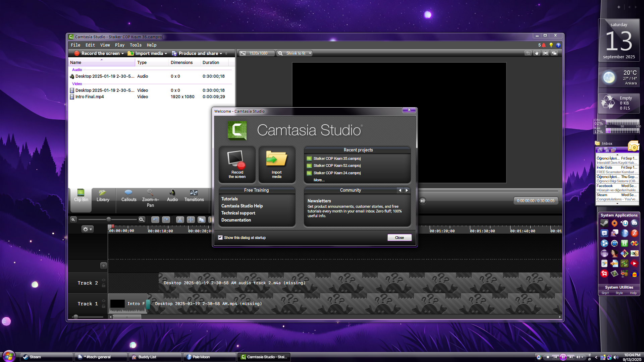Toggle the Track 1 lock
The image size is (644, 362).
104,306
